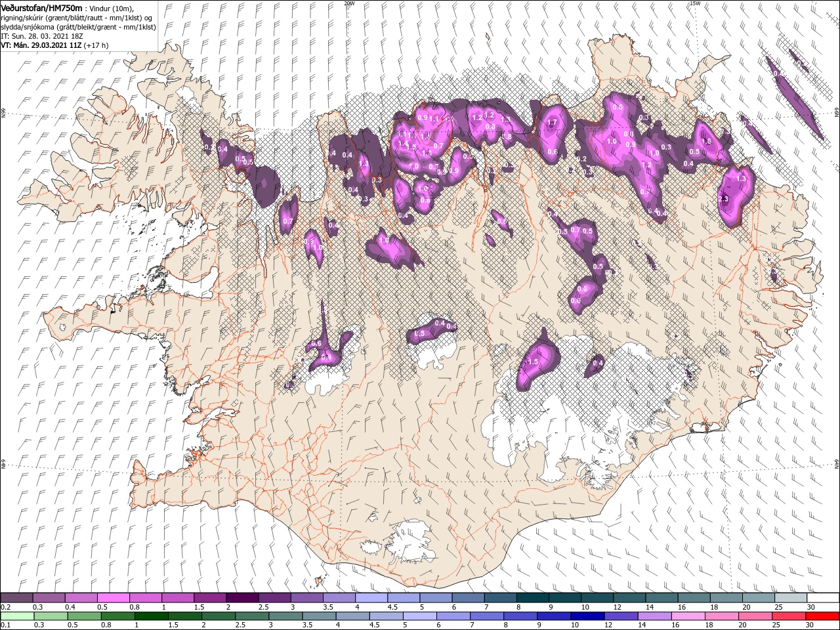Click the 0.2 swatch in the snow legend row
The width and height of the screenshot is (840, 630).
[16, 598]
